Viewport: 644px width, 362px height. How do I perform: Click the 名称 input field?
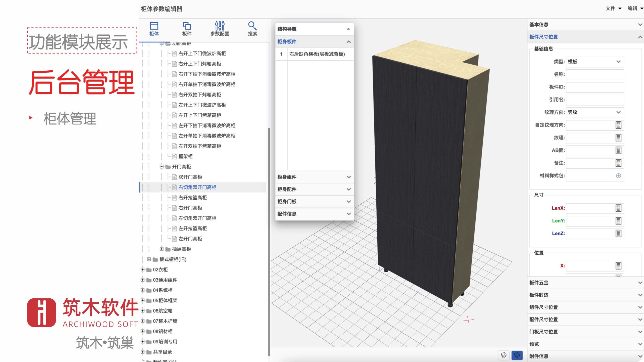coord(594,74)
